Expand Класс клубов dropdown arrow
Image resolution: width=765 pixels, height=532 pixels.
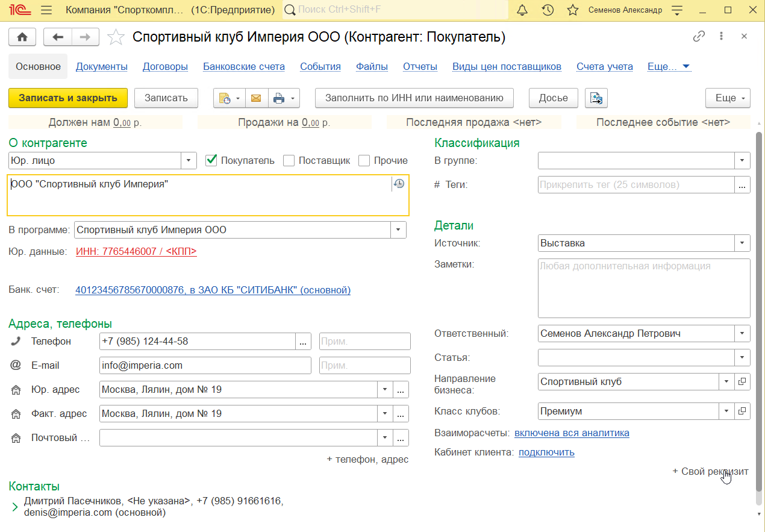pyautogui.click(x=727, y=412)
